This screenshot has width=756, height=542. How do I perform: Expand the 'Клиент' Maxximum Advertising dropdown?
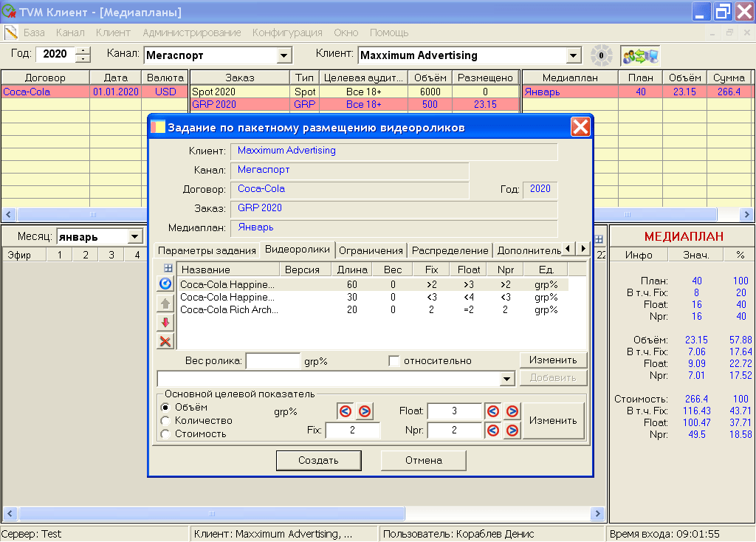(x=574, y=55)
